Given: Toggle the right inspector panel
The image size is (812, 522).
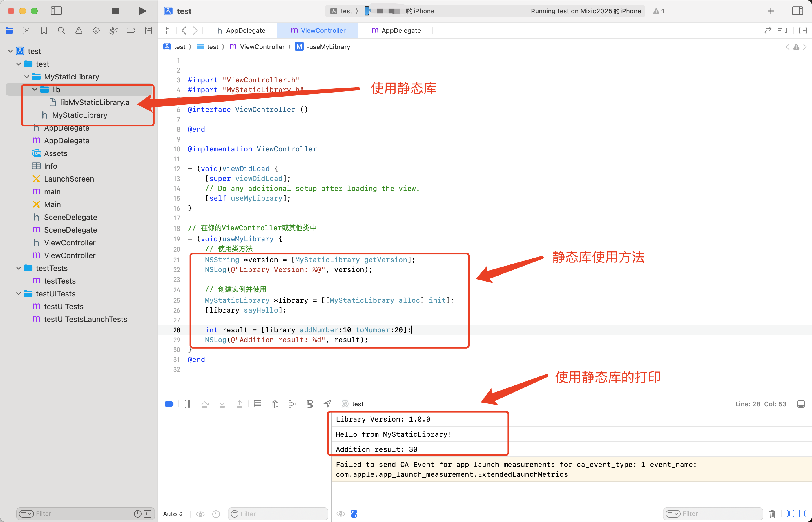Looking at the screenshot, I should coord(797,11).
